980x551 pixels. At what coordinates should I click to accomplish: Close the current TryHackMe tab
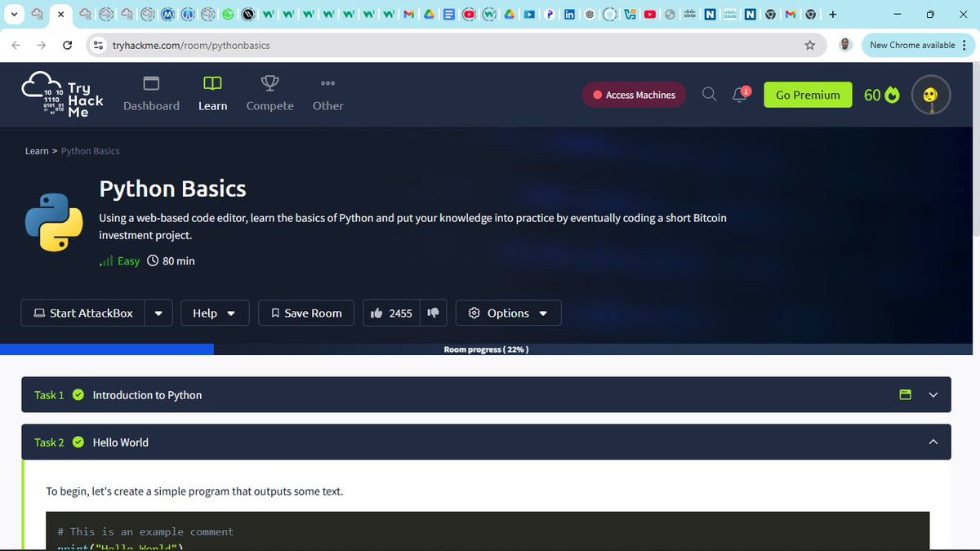pyautogui.click(x=60, y=14)
